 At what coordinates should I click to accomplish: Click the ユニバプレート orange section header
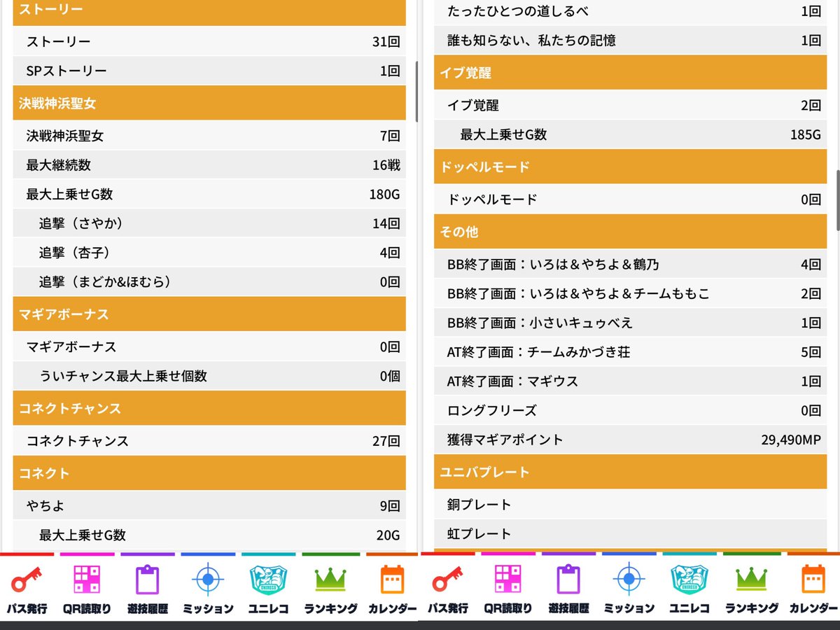point(630,472)
